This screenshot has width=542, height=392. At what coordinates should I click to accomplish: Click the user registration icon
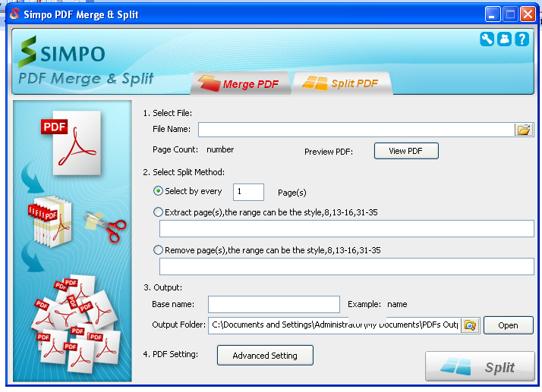(504, 39)
